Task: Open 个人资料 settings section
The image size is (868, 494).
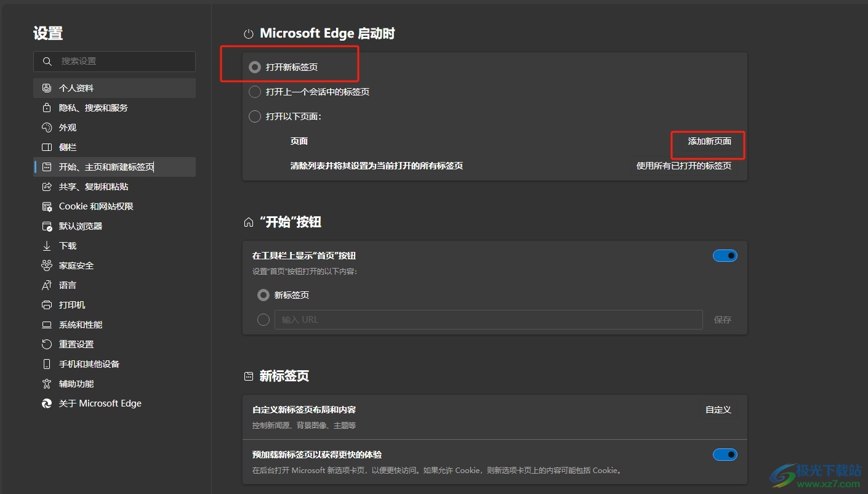Action: click(115, 88)
